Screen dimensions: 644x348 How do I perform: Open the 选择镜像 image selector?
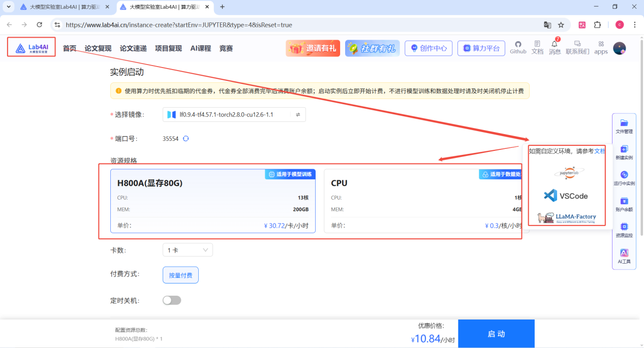(234, 115)
